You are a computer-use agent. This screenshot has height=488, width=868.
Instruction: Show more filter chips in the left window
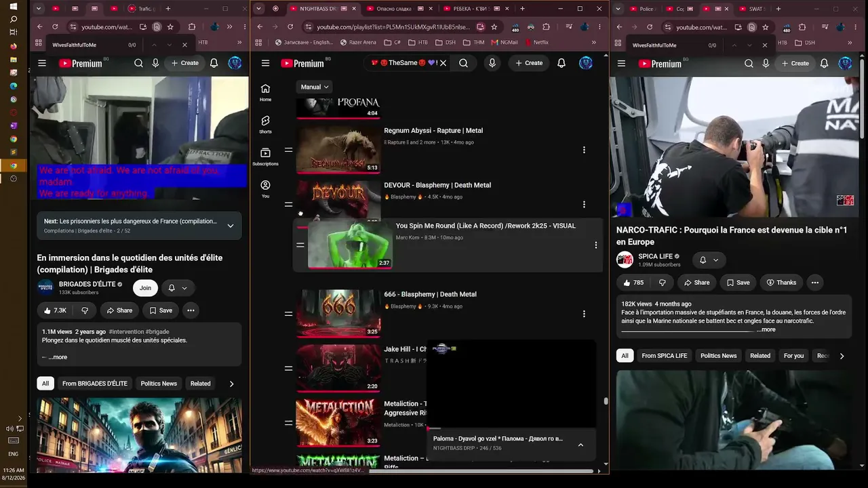pos(231,384)
